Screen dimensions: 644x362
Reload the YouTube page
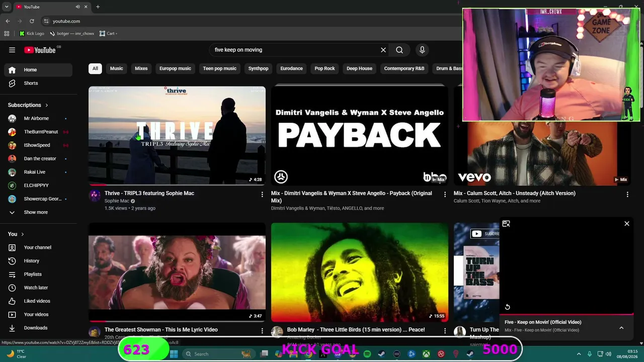32,21
